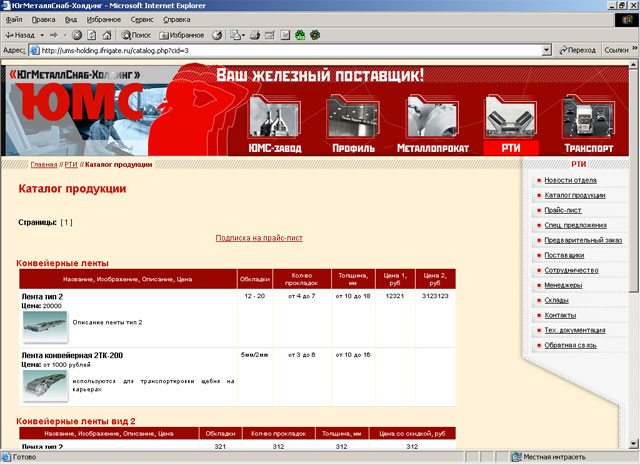The image size is (640, 465).
Task: Open Каталог продукции sidebar link
Action: pyautogui.click(x=575, y=195)
